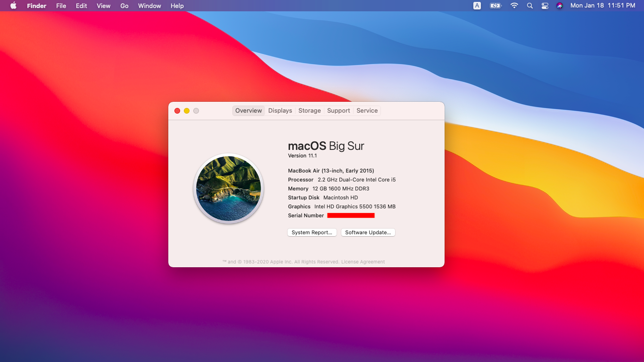644x362 pixels.
Task: Open the License Agreement link
Action: 363,262
